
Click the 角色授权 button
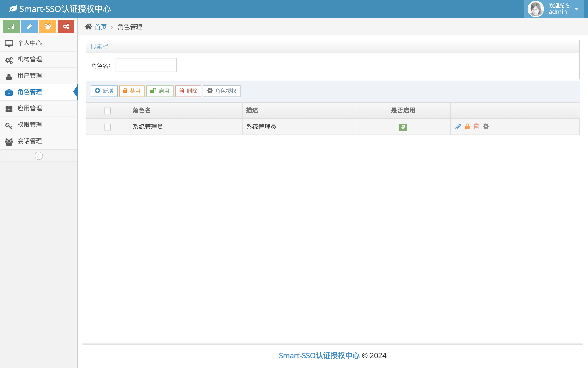coord(222,91)
